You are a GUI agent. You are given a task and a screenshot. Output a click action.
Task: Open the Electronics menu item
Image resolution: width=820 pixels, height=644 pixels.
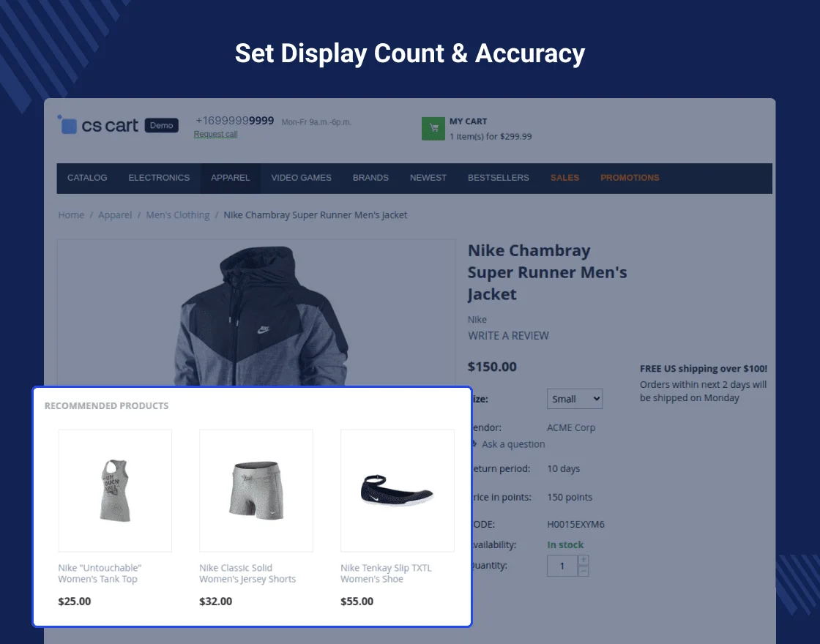(x=159, y=178)
